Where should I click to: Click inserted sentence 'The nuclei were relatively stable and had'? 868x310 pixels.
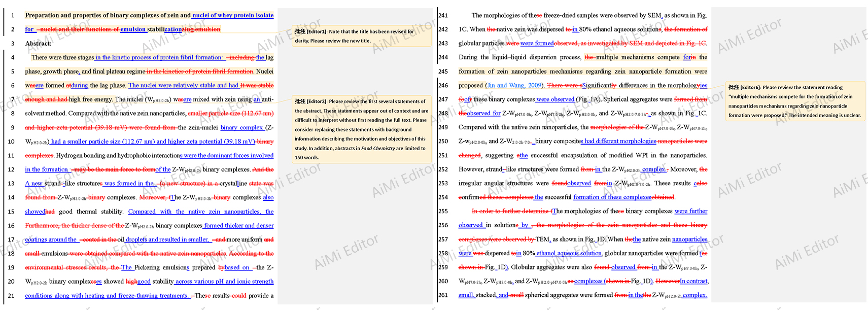click(183, 85)
